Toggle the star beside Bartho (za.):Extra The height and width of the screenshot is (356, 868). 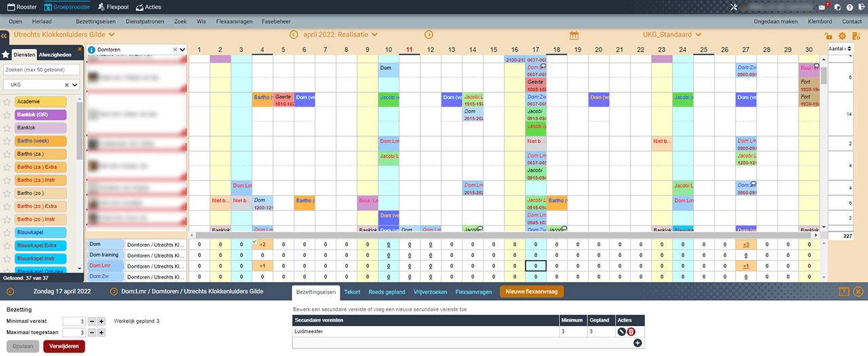tap(7, 167)
